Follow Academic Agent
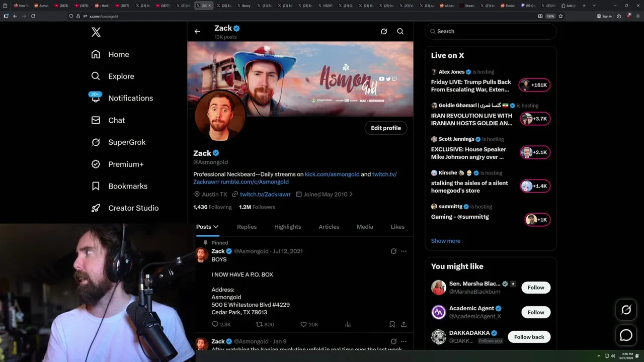The height and width of the screenshot is (362, 644). pyautogui.click(x=536, y=312)
